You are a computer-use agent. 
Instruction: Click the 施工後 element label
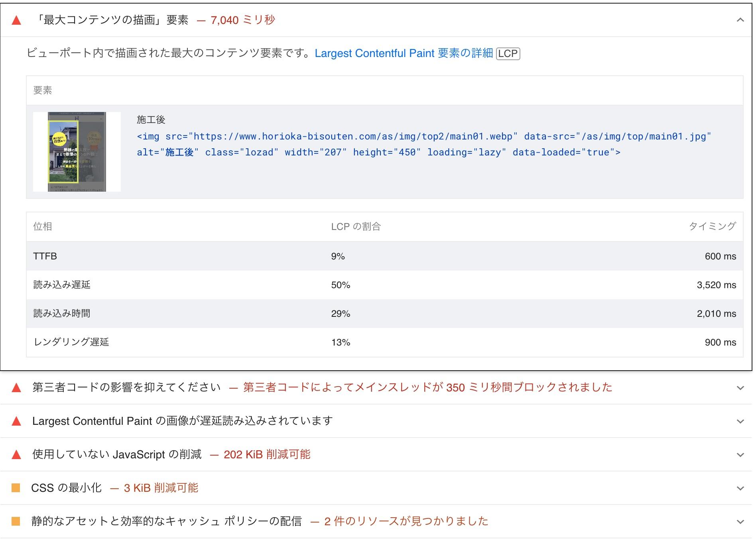pyautogui.click(x=151, y=120)
